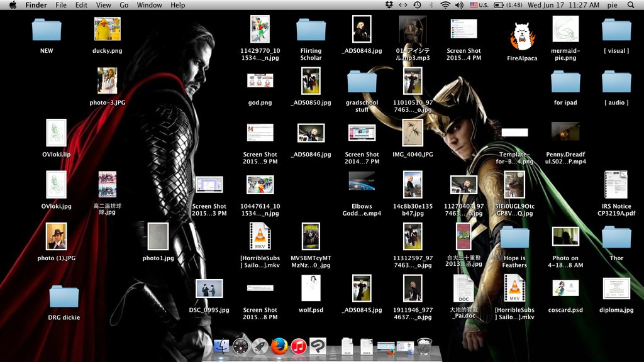This screenshot has width=644, height=362.
Task: Select the Elbows Godd...e.mp4 video
Action: click(362, 194)
